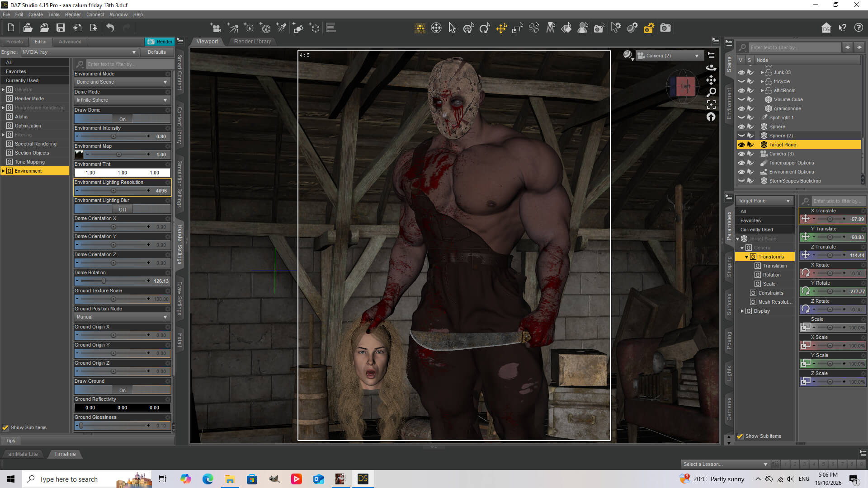Open DAZ Studio from the Windows taskbar
This screenshot has width=868, height=488.
363,479
